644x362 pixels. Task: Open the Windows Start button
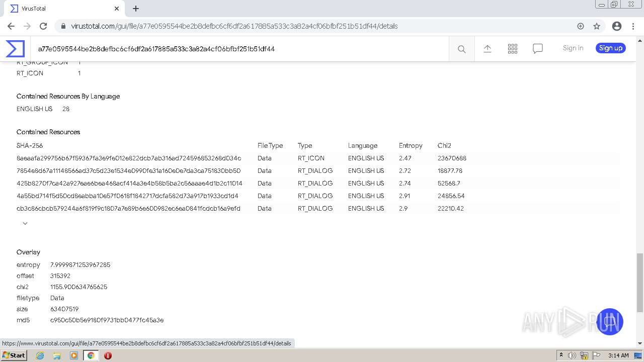pos(14,355)
